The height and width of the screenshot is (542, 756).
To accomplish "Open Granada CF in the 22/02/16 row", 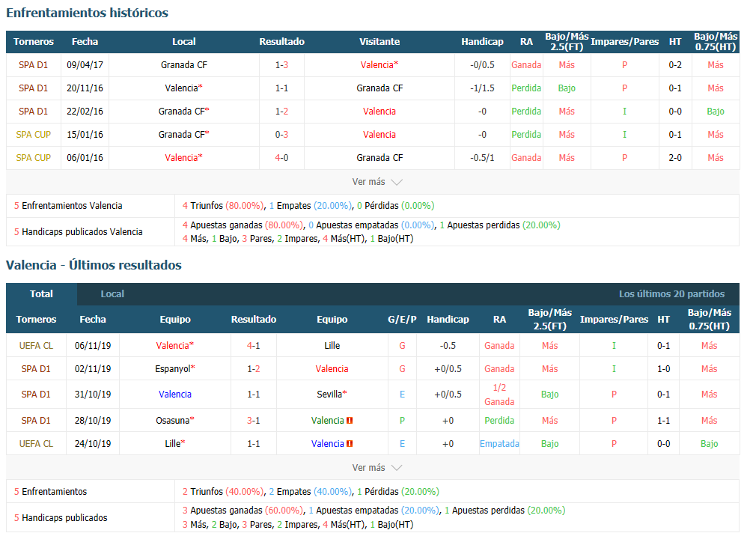I will point(183,112).
